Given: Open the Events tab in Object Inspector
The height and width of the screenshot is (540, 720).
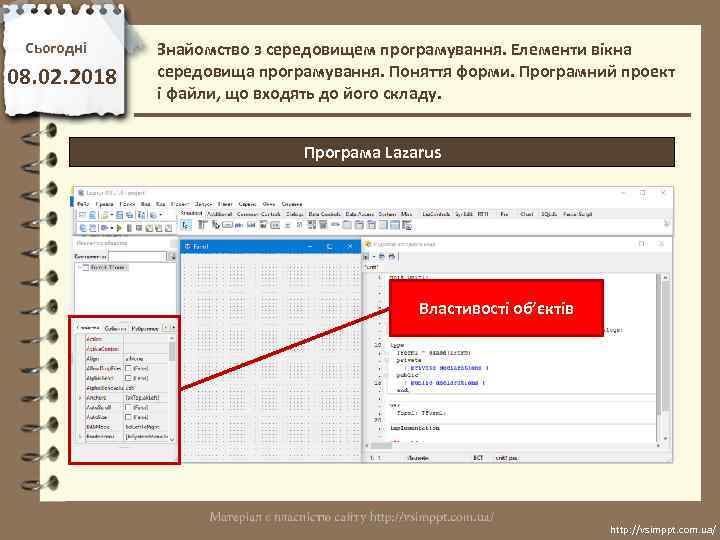Looking at the screenshot, I should [x=115, y=328].
